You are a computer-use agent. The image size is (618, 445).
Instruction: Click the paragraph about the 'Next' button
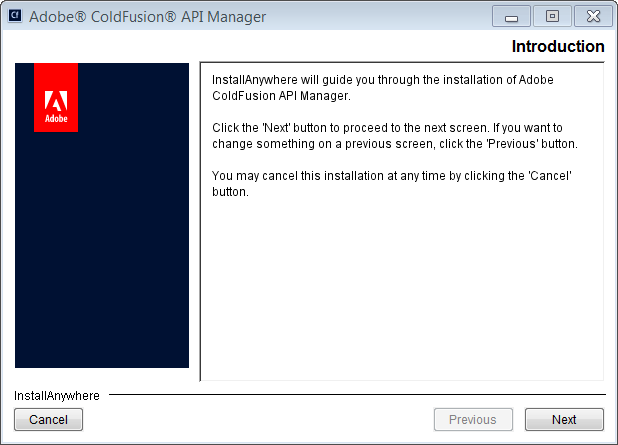pyautogui.click(x=395, y=136)
